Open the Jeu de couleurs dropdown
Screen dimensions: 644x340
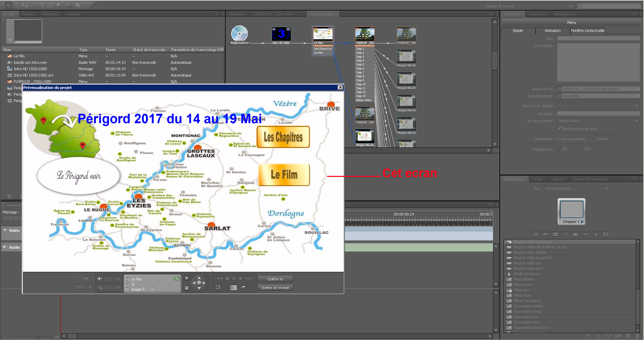click(x=637, y=121)
